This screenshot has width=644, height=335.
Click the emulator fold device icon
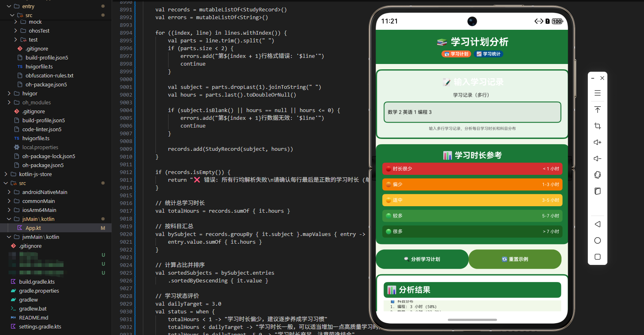click(x=597, y=191)
